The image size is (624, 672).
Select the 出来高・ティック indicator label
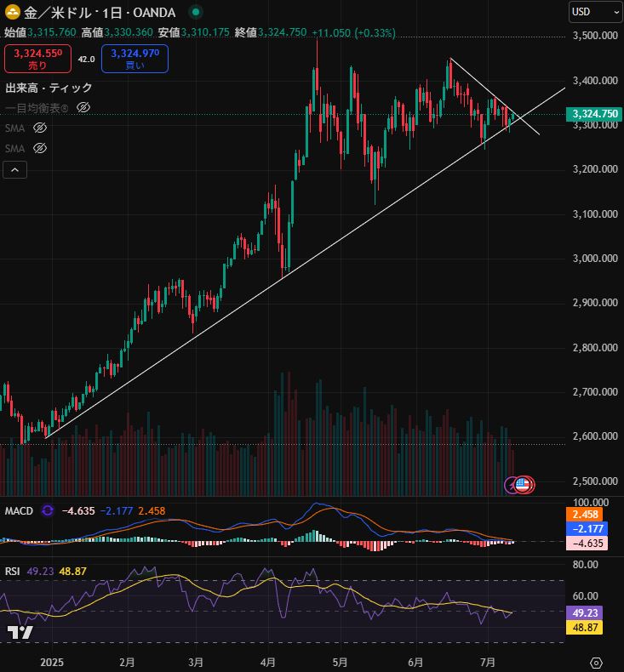49,88
